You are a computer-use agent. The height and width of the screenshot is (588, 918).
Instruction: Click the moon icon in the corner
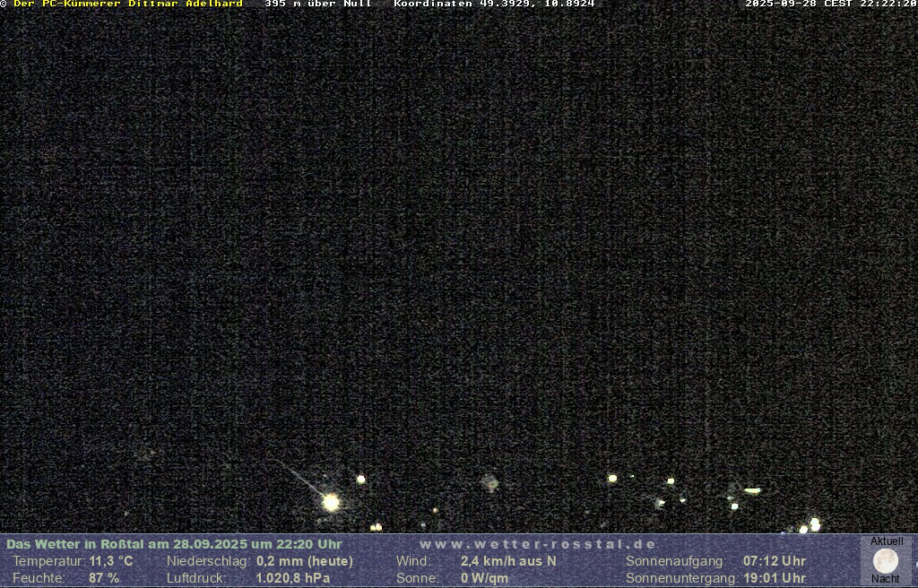click(886, 561)
